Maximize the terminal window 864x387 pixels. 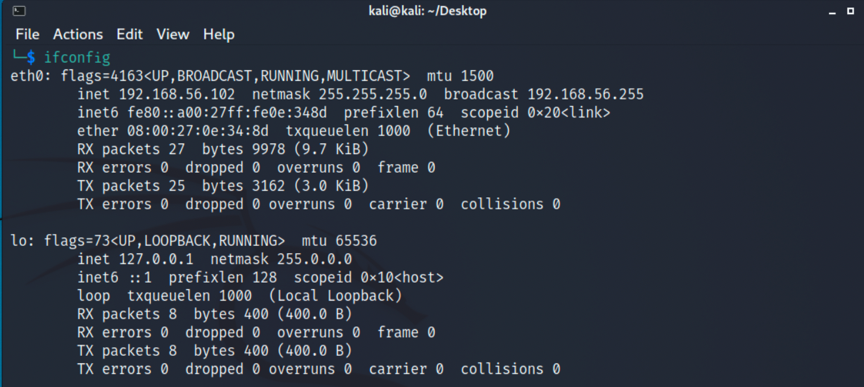click(x=850, y=10)
